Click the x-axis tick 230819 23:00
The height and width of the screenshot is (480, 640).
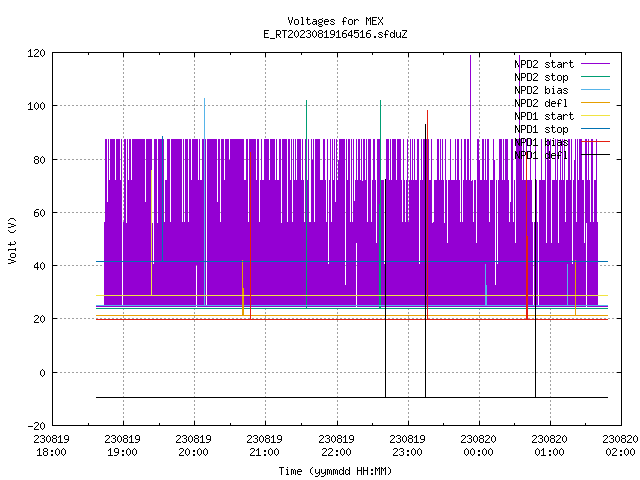coord(407,446)
